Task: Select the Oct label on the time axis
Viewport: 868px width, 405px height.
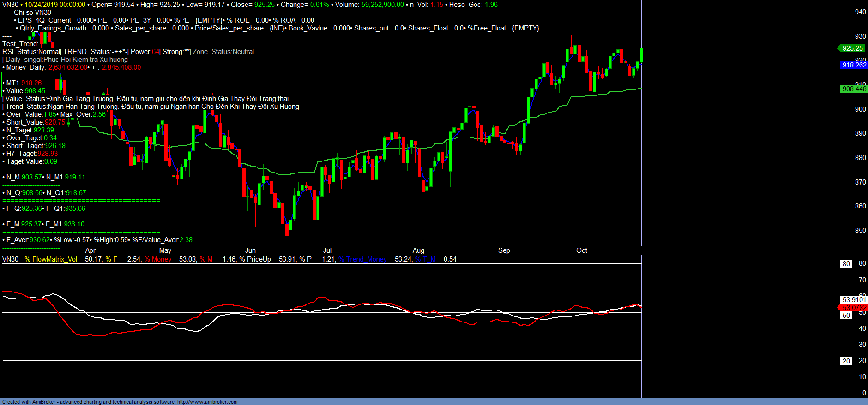Action: click(581, 250)
